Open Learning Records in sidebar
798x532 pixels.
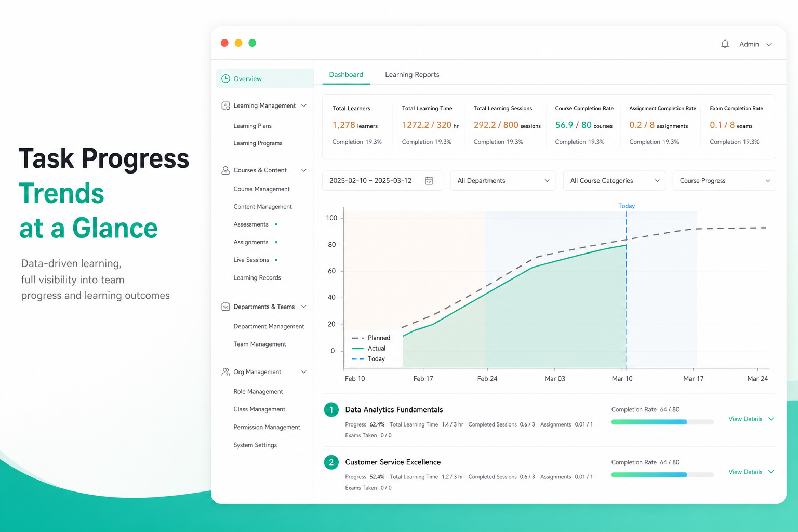[257, 278]
